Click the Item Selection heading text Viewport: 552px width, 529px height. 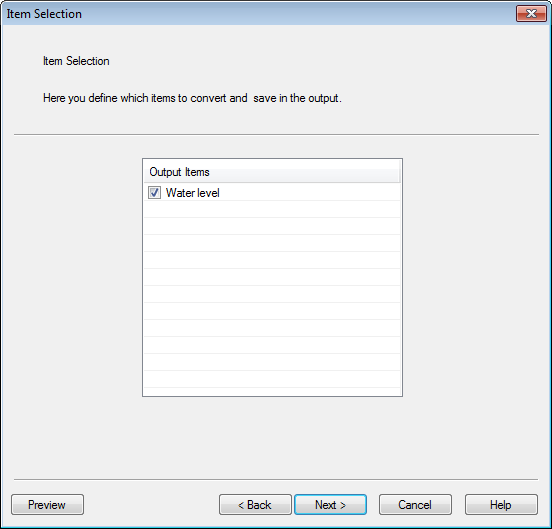[x=76, y=61]
